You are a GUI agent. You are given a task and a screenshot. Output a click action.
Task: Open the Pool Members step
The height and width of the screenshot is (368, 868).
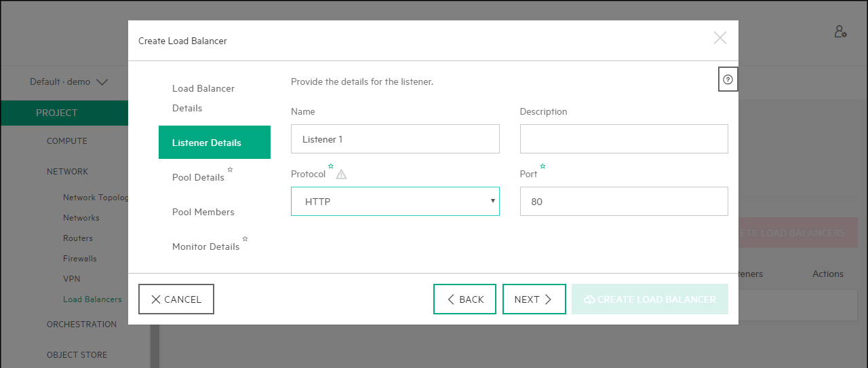coord(203,212)
